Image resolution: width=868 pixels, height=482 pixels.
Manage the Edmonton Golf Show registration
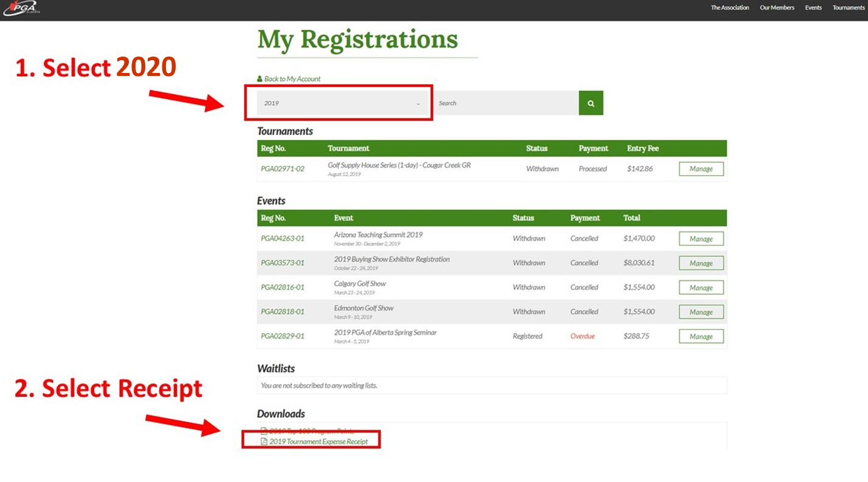pos(701,312)
